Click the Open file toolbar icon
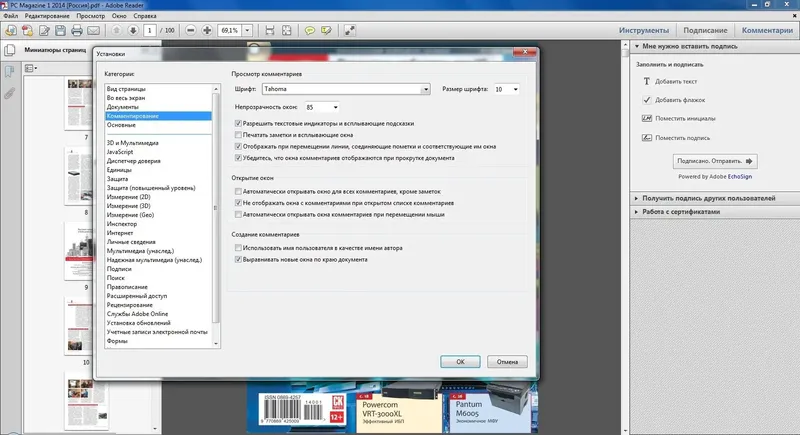The height and width of the screenshot is (435, 800). pos(11,31)
